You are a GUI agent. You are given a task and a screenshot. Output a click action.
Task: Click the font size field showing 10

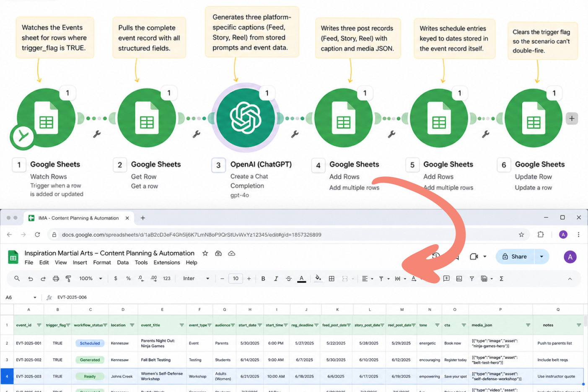click(236, 279)
